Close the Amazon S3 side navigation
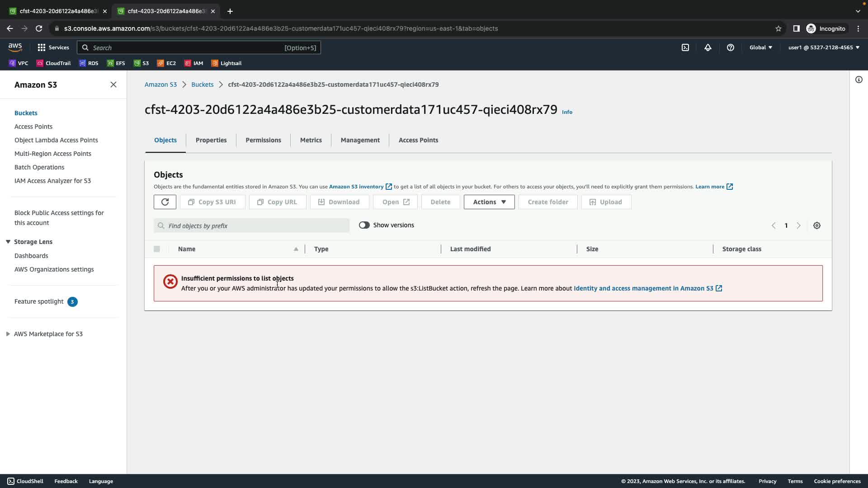Image resolution: width=868 pixels, height=488 pixels. tap(113, 85)
